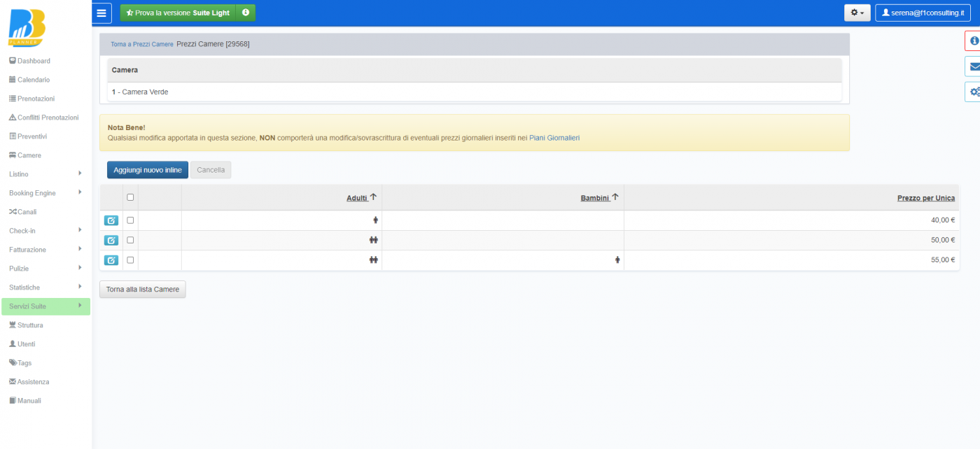Image resolution: width=980 pixels, height=449 pixels.
Task: Open the red info side tab
Action: tap(973, 41)
